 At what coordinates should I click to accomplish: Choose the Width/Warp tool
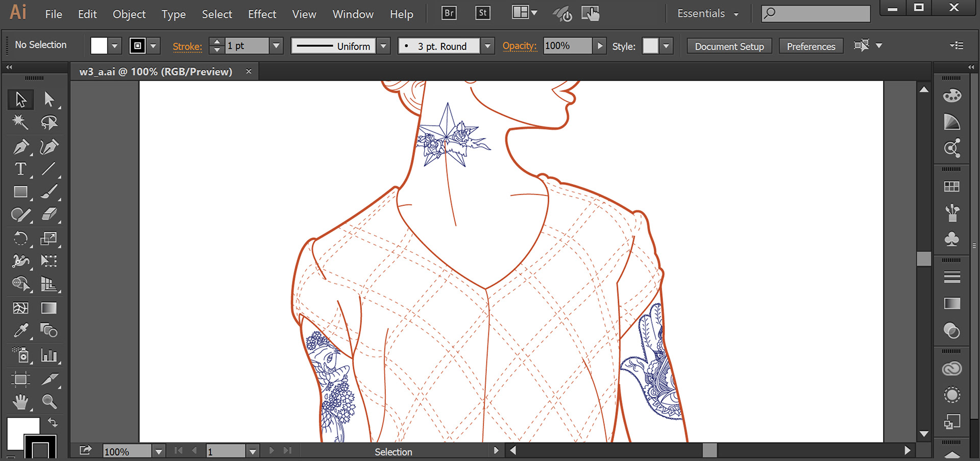20,261
